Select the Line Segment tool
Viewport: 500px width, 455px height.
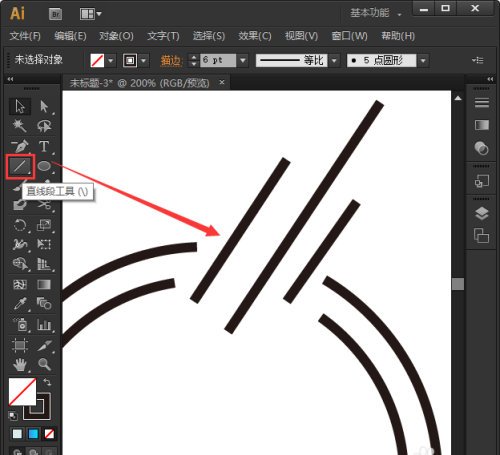(20, 166)
